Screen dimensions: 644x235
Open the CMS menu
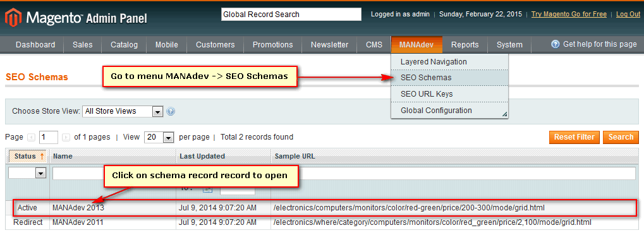374,45
